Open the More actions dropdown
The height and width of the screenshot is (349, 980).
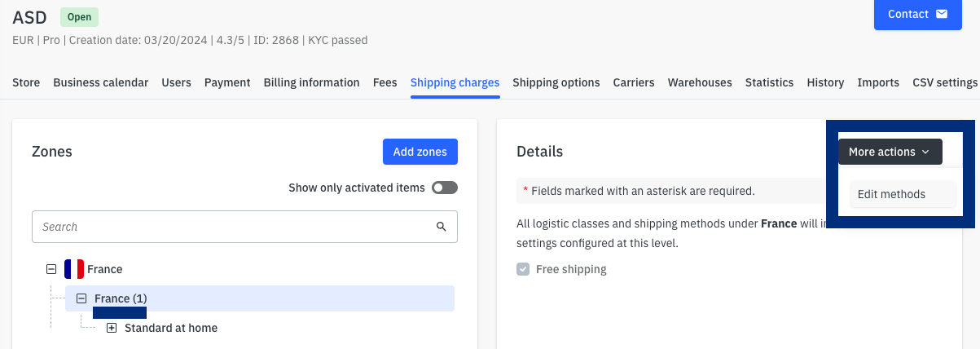coord(890,152)
